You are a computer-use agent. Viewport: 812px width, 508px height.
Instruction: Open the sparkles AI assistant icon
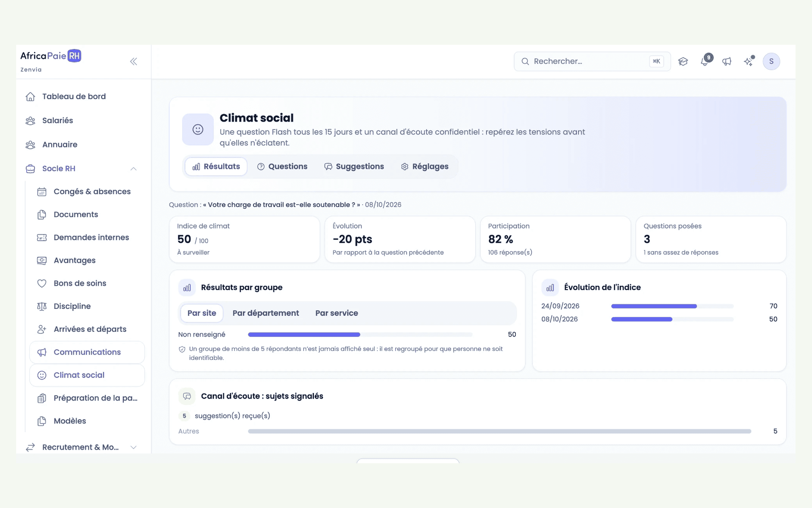point(749,62)
